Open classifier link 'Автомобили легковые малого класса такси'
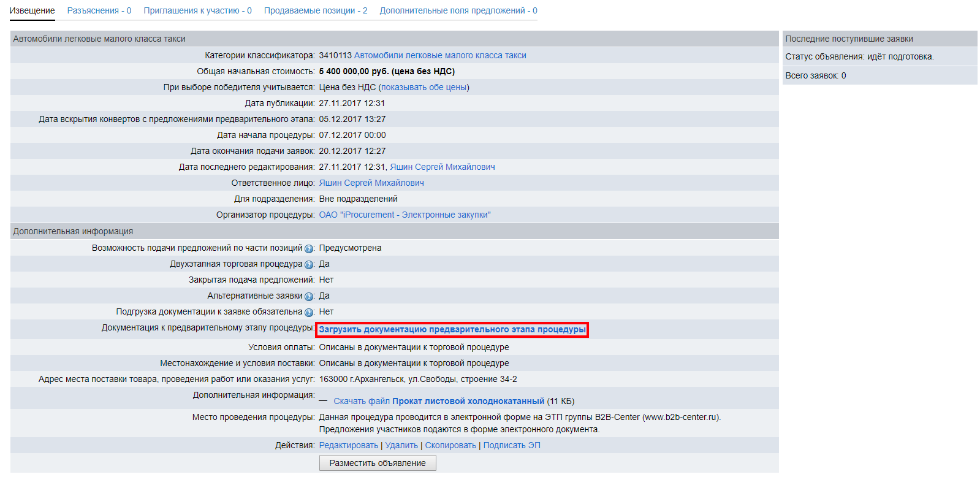The height and width of the screenshot is (477, 980). (439, 55)
